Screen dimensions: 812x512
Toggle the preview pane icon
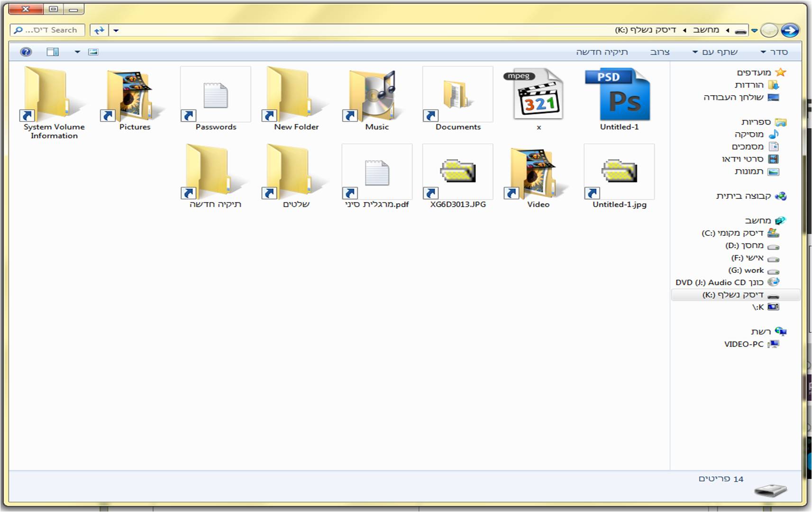(53, 52)
